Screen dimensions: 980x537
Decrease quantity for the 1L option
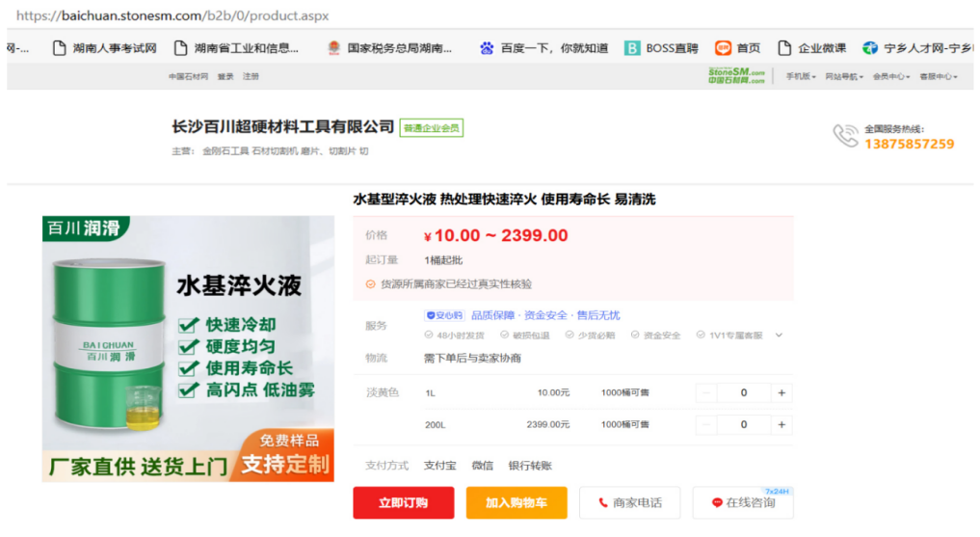pos(706,393)
